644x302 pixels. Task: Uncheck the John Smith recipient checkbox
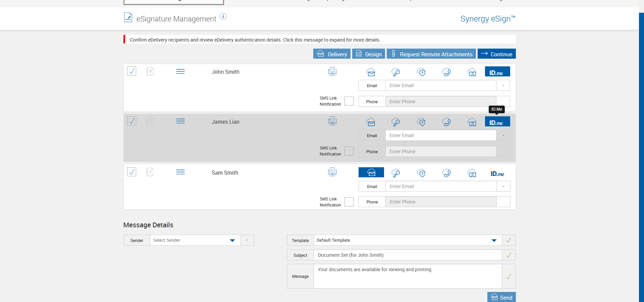(132, 71)
